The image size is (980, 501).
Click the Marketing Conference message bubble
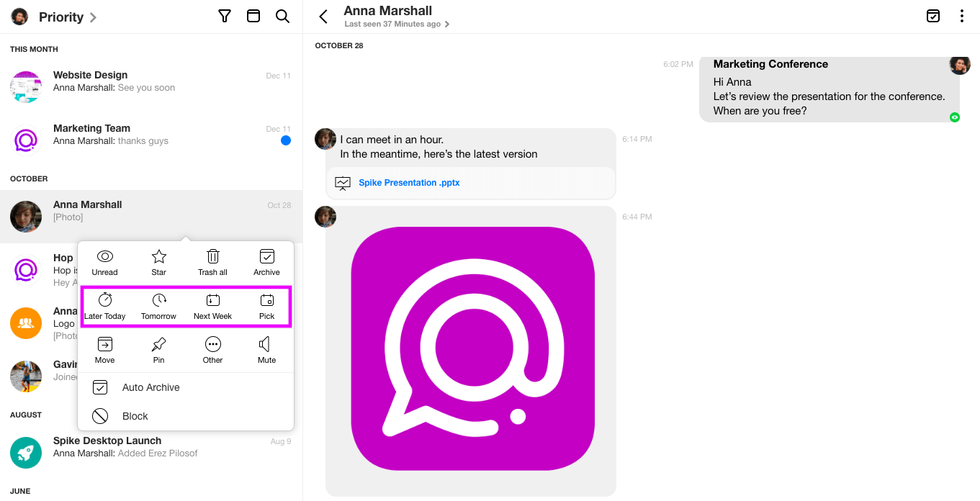tap(830, 89)
